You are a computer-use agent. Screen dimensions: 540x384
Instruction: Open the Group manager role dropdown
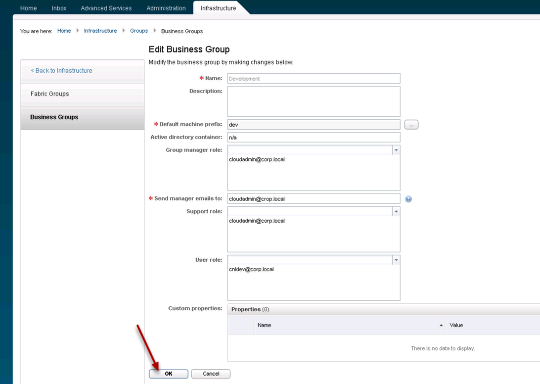pos(396,150)
